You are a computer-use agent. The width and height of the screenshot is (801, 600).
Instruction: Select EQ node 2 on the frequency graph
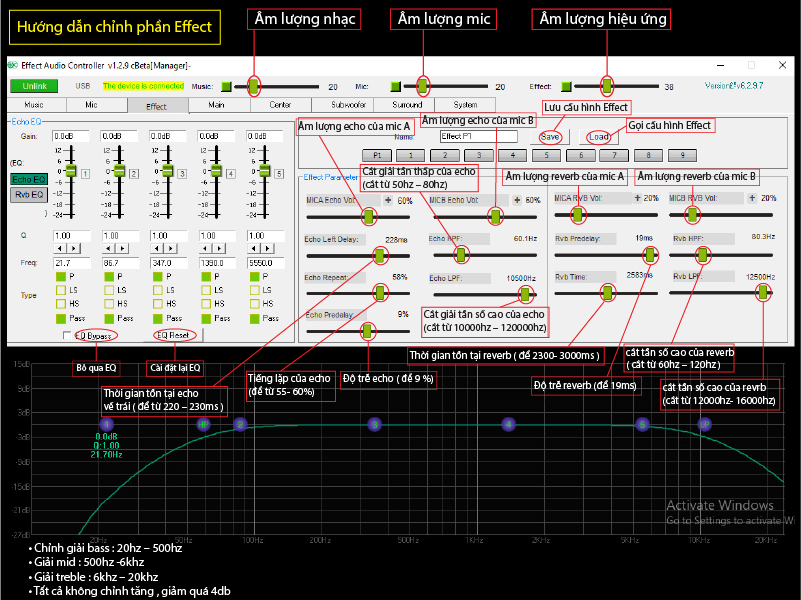coord(240,424)
